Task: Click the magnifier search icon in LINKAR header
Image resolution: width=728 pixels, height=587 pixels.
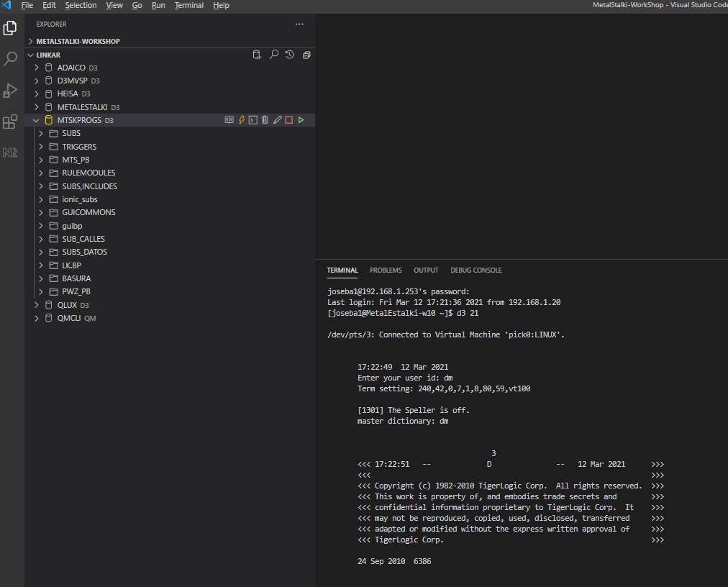Action: (274, 55)
